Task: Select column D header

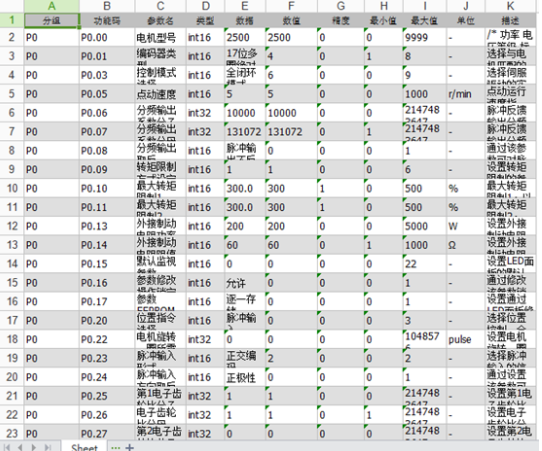Action: tap(205, 6)
